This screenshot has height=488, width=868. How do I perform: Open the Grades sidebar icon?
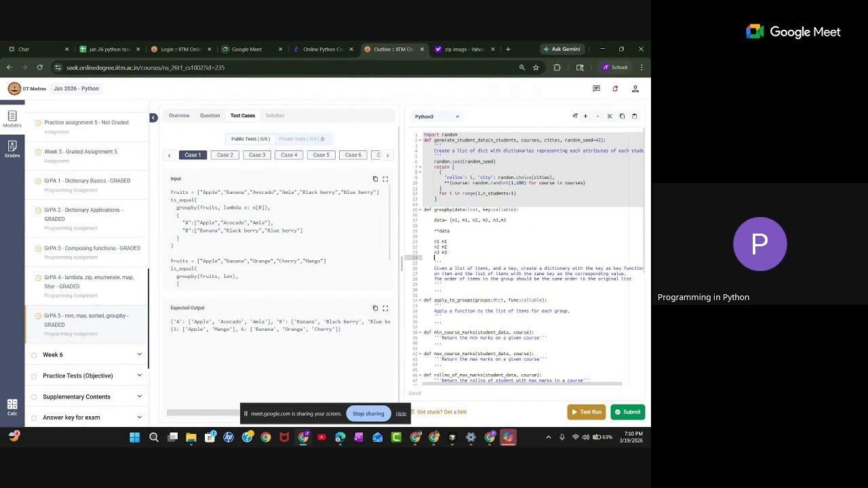pyautogui.click(x=12, y=149)
